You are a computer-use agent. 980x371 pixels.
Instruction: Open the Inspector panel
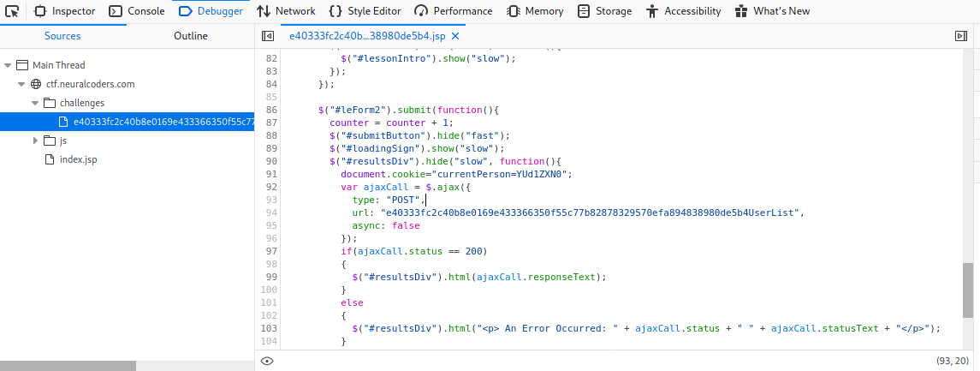tap(65, 11)
